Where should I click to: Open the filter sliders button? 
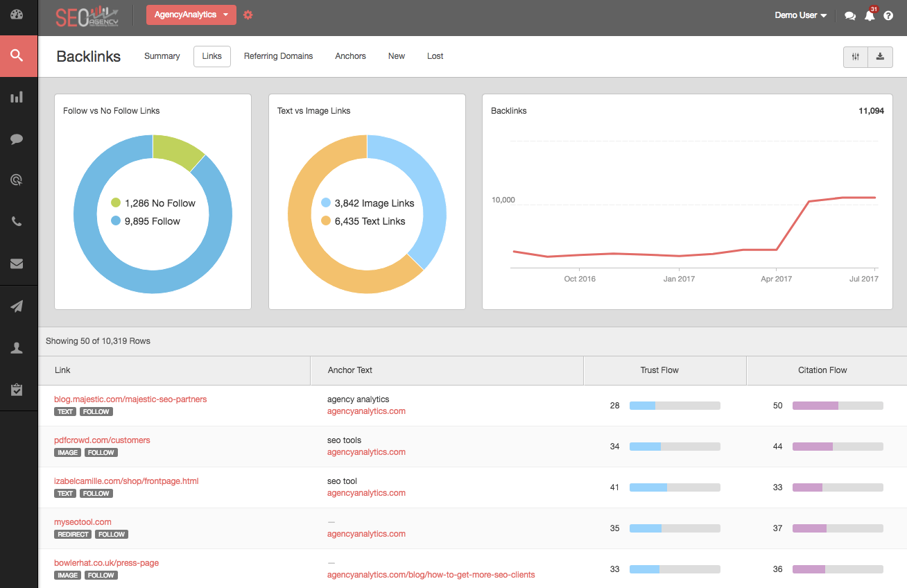pyautogui.click(x=856, y=57)
